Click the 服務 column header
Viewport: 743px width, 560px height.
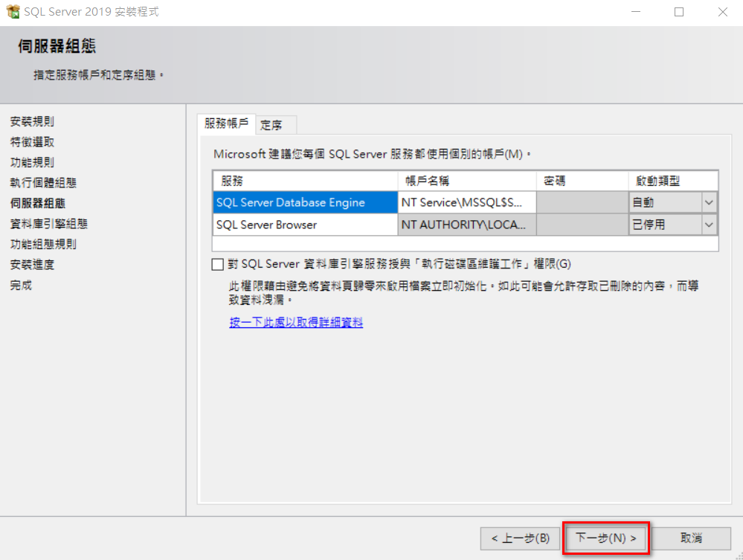click(305, 181)
